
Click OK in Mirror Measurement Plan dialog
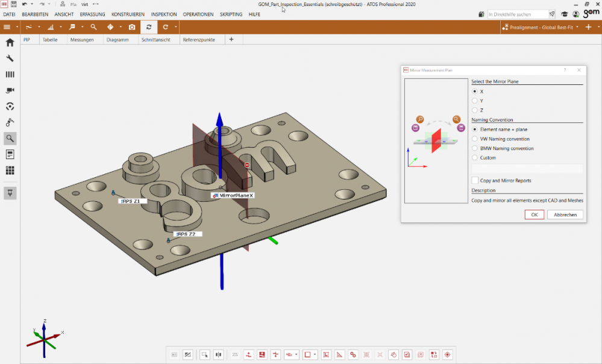point(534,215)
